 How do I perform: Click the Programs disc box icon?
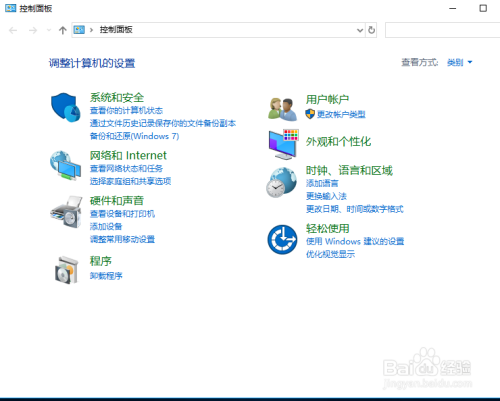(66, 270)
